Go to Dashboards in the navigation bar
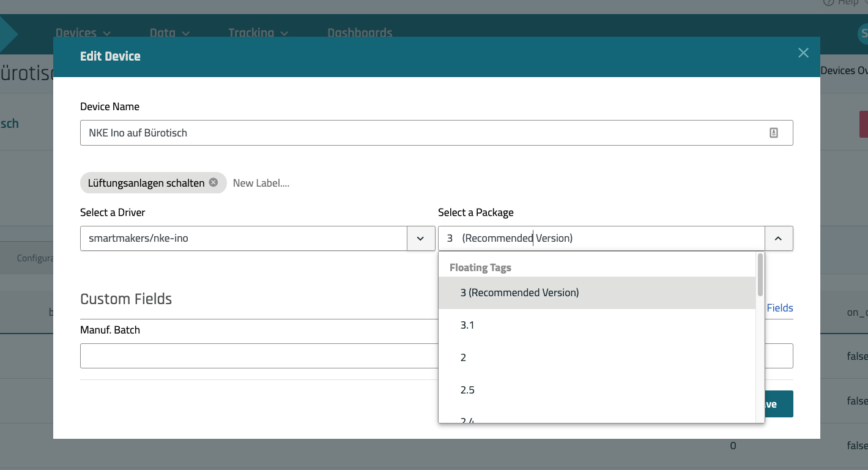 tap(360, 32)
